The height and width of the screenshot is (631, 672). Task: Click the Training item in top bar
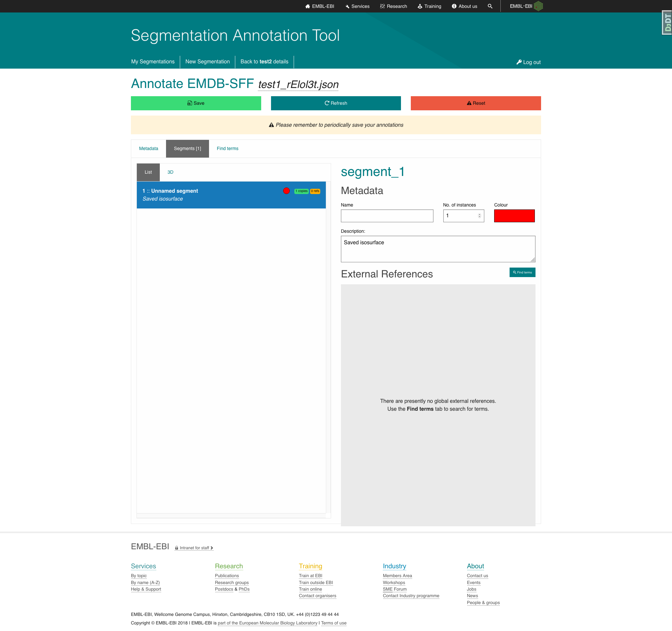pyautogui.click(x=429, y=6)
